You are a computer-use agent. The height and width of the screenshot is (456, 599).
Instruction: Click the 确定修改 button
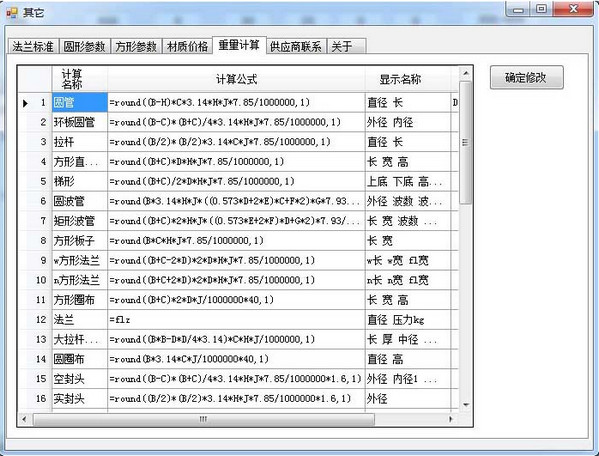pyautogui.click(x=526, y=78)
